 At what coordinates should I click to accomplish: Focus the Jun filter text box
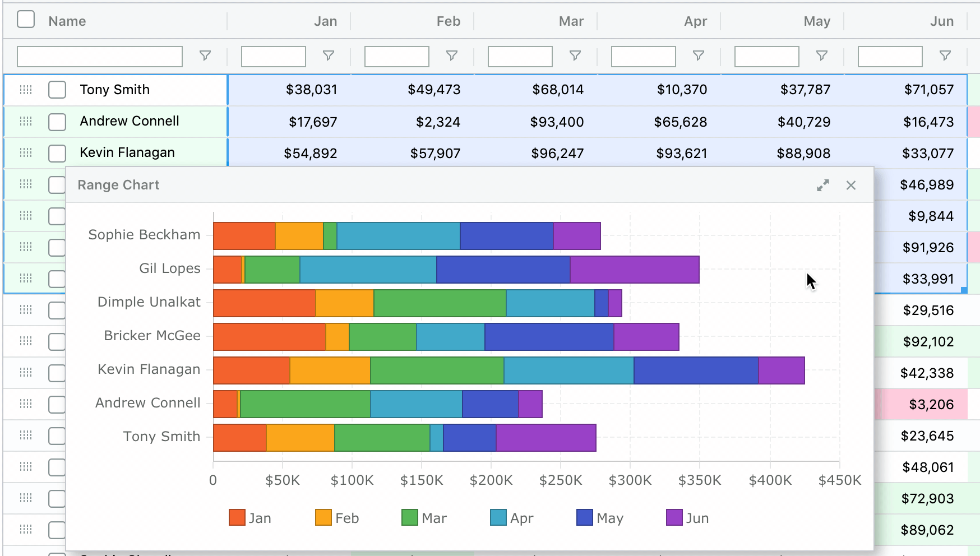890,56
